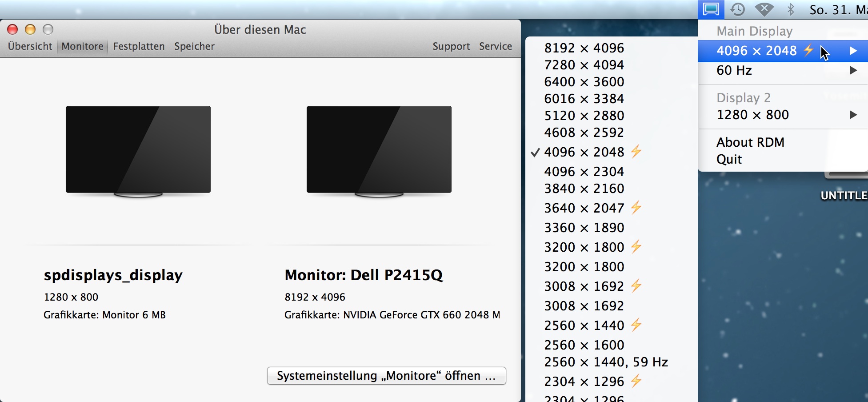Switch to the Festplatten tab
868x402 pixels.
pos(139,46)
